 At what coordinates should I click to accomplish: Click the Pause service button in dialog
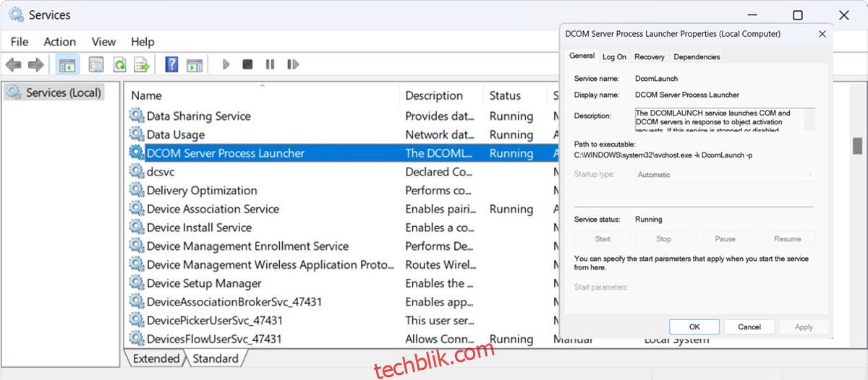725,238
